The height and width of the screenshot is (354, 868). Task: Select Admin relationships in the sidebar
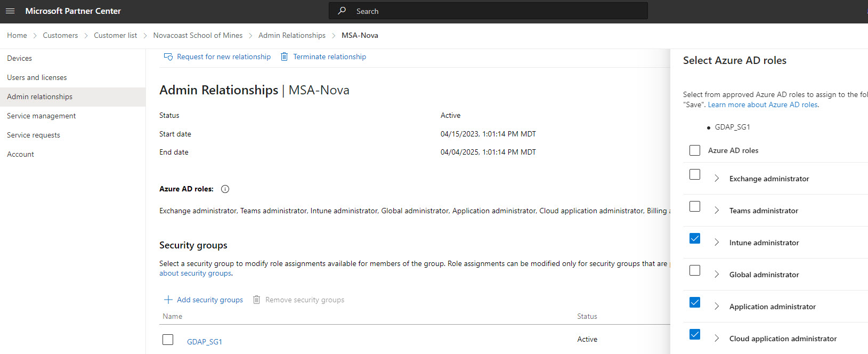[72, 97]
